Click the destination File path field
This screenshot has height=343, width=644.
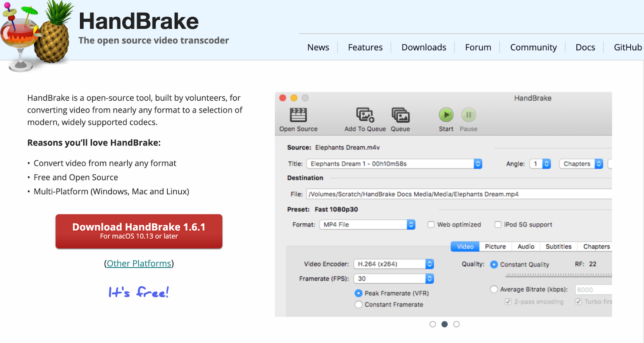(x=459, y=194)
